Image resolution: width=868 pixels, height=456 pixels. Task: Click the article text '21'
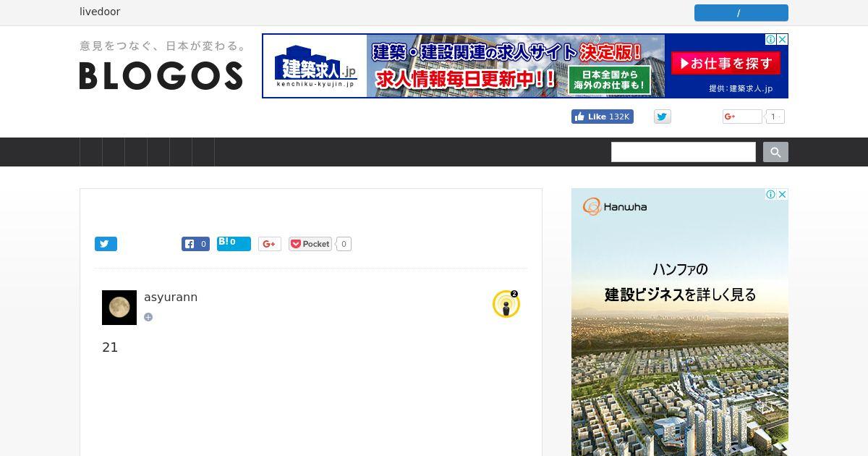pos(110,347)
